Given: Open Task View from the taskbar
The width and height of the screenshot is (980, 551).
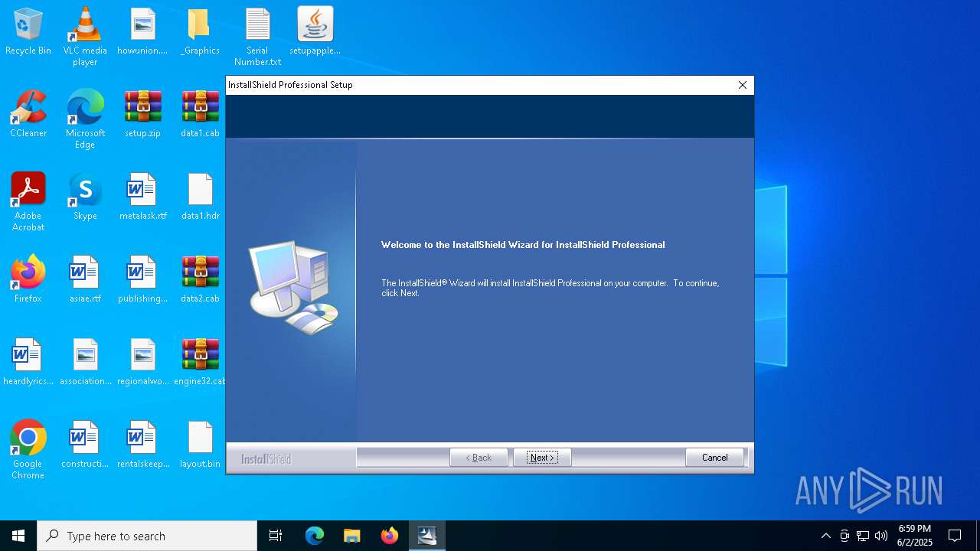Looking at the screenshot, I should point(276,536).
